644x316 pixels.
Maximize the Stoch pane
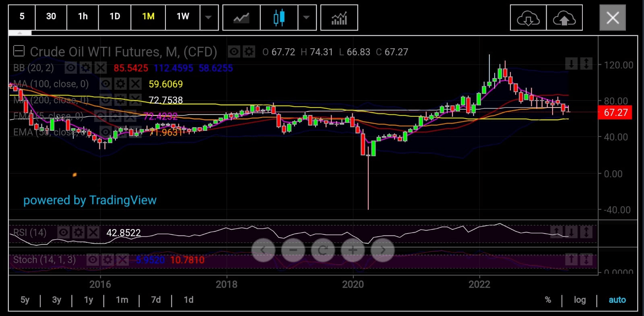click(x=586, y=259)
